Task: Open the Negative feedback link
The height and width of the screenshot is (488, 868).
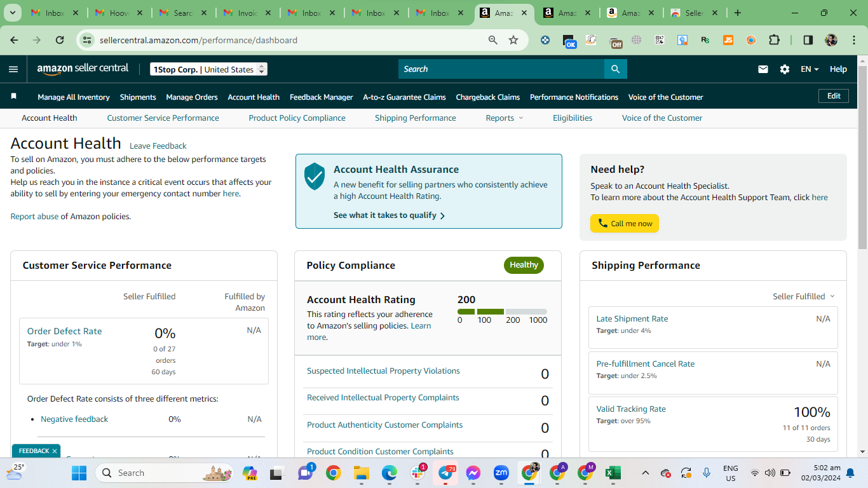Action: tap(74, 419)
